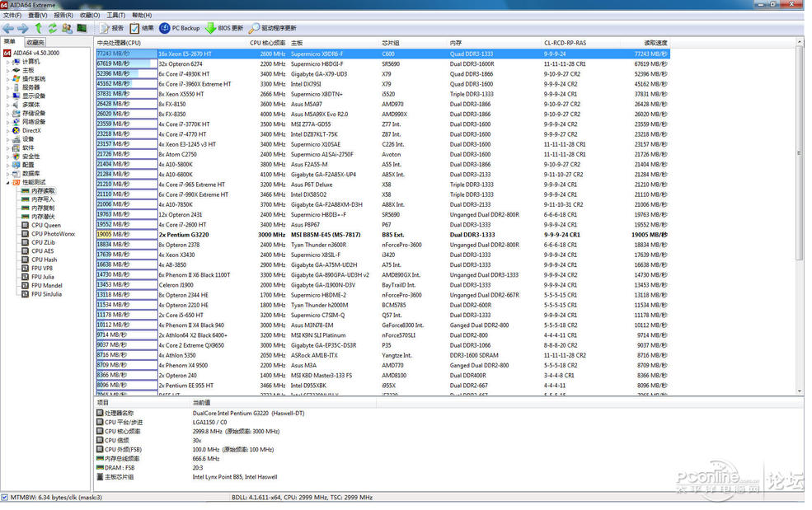The image size is (812, 510).
Task: Click the 数据库 database icon in tree
Action: coord(16,174)
